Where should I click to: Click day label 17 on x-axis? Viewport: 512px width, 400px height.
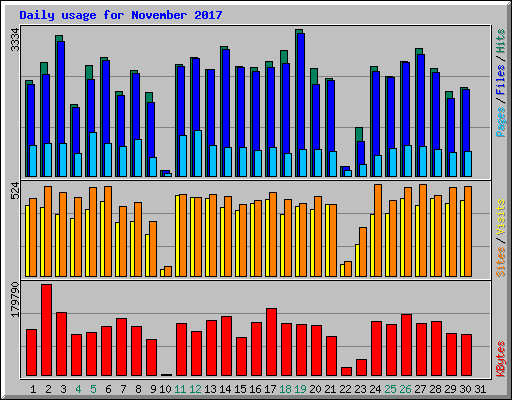coord(270,389)
